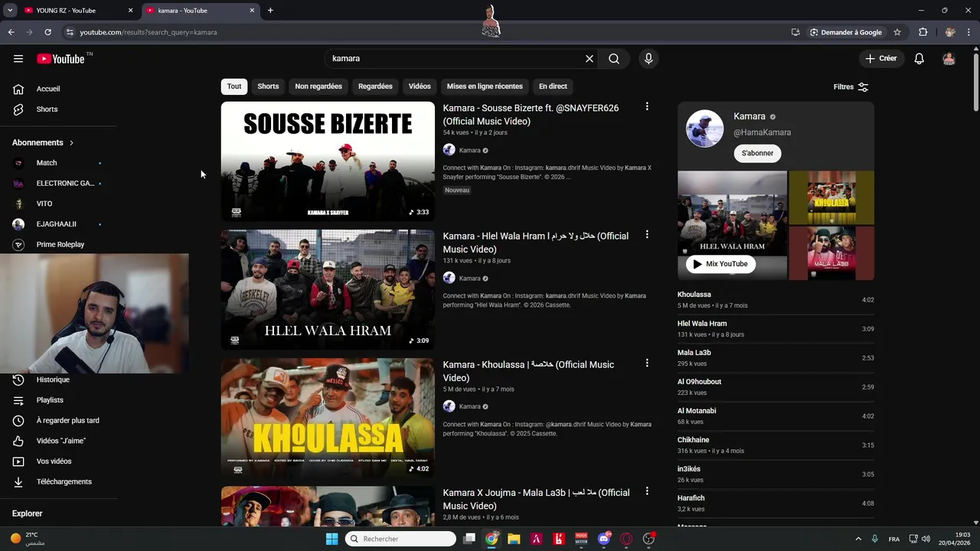Click the YouTube logo
Viewport: 980px width, 551px height.
coord(60,59)
